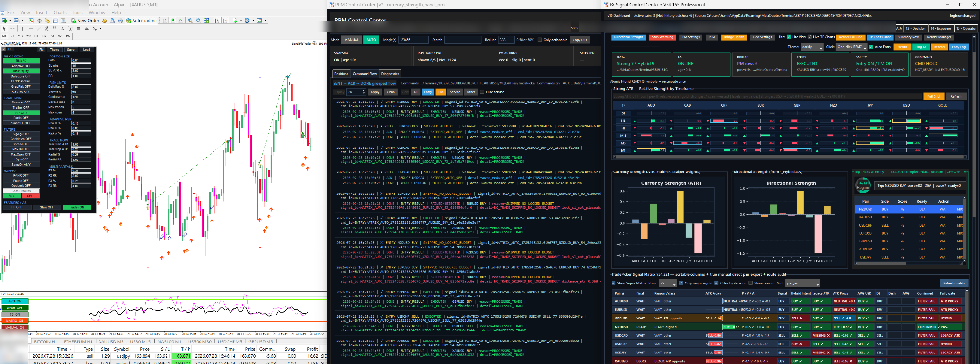This screenshot has width=980, height=364.
Task: Open the chart templates icon
Action: tap(259, 21)
